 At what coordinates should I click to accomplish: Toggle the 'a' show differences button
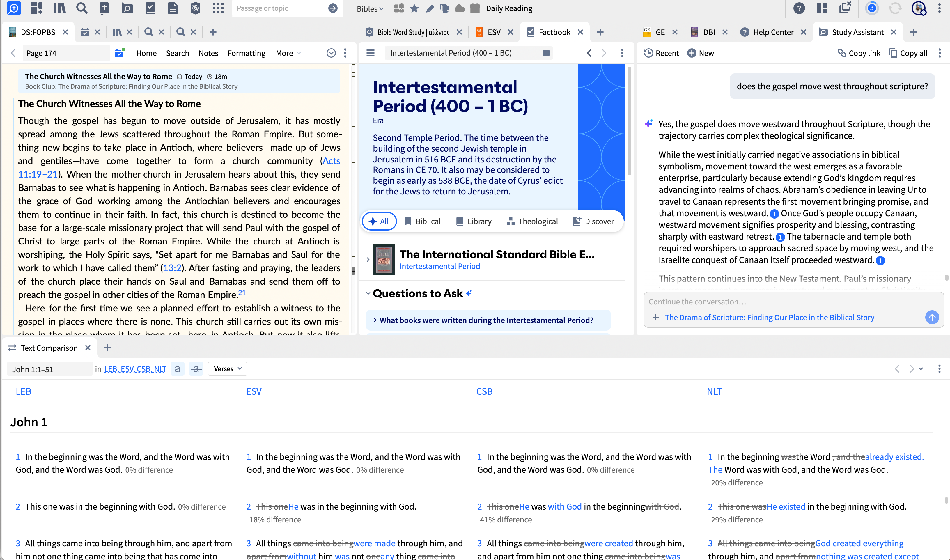177,369
